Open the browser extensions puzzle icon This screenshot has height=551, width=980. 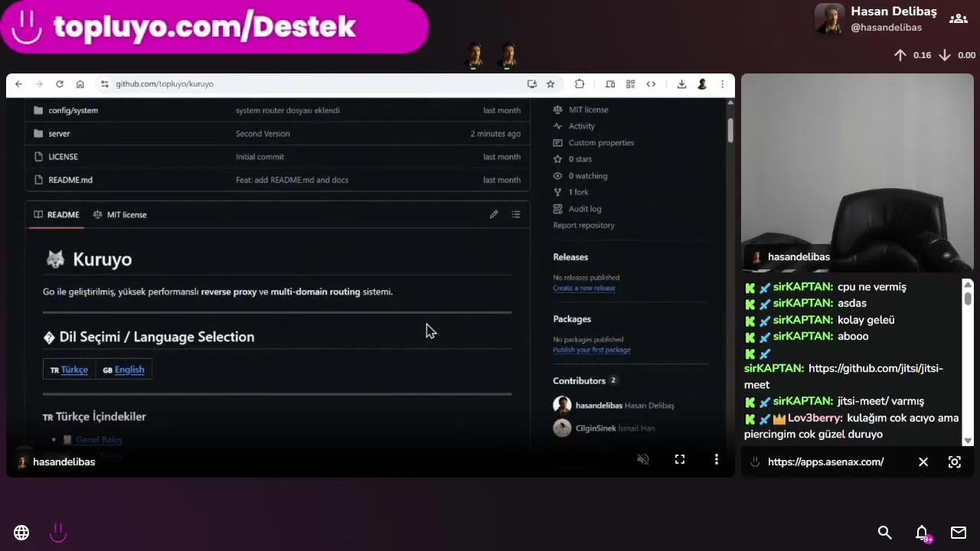point(580,84)
